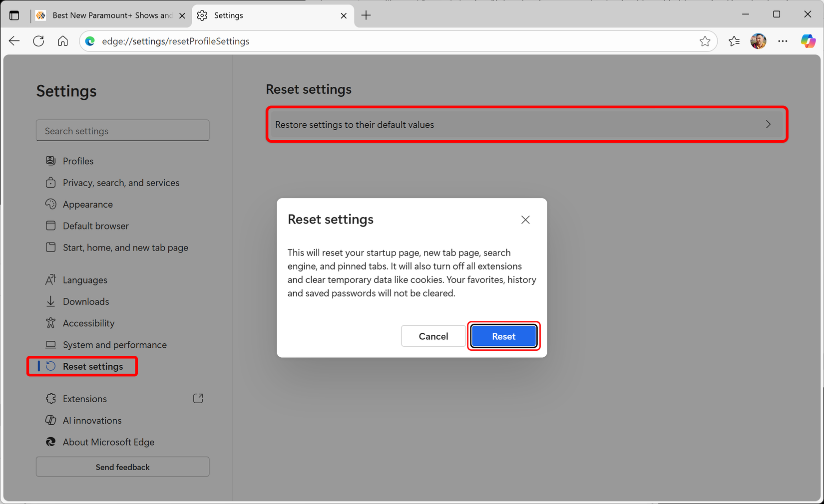Viewport: 824px width, 504px height.
Task: Select Languages in the settings sidebar
Action: click(85, 280)
